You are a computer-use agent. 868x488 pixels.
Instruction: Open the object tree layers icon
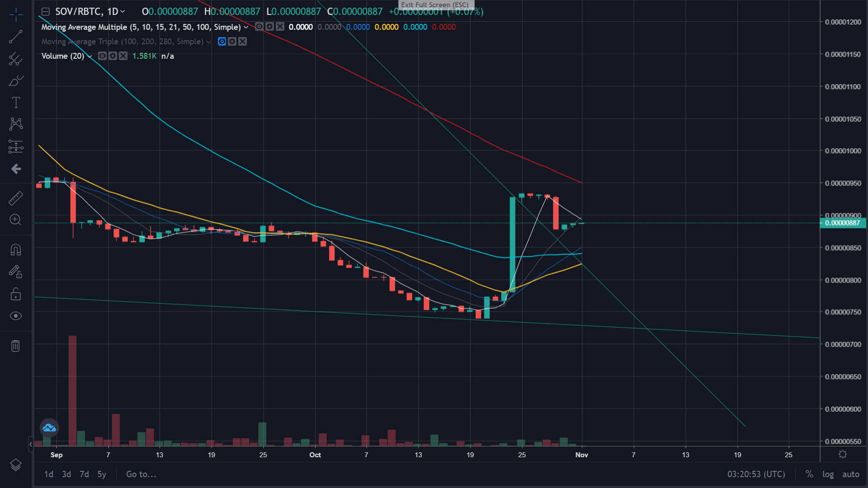16,465
